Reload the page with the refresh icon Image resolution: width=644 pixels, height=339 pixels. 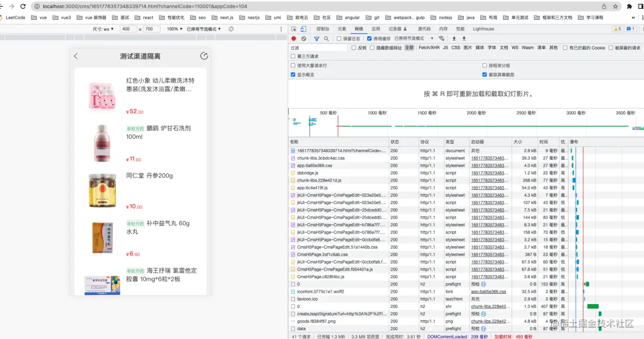coord(22,6)
